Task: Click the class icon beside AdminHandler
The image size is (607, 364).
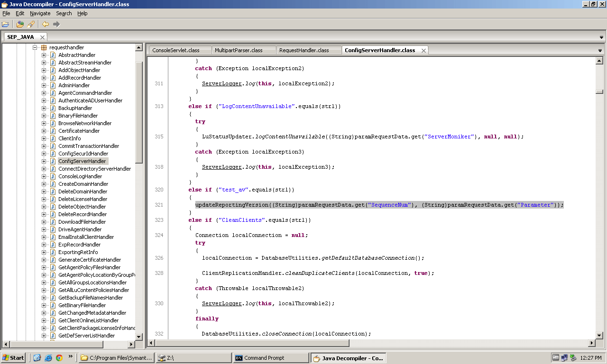Action: (x=53, y=85)
